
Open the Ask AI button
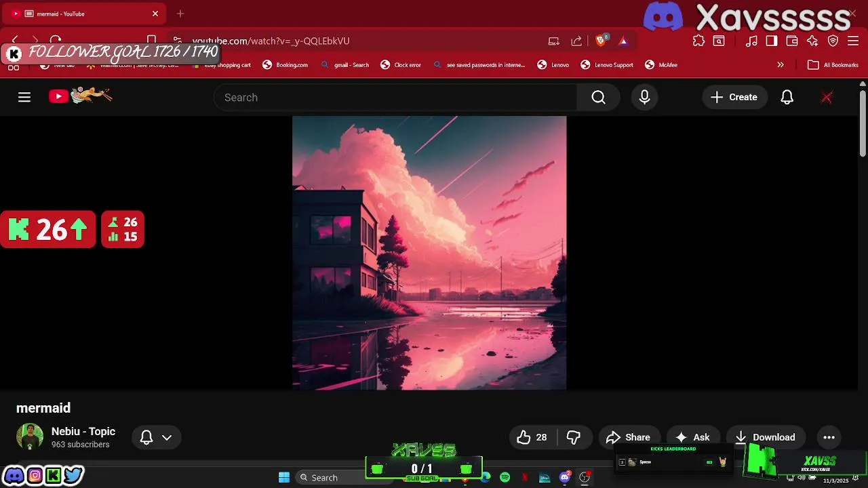[x=693, y=437]
